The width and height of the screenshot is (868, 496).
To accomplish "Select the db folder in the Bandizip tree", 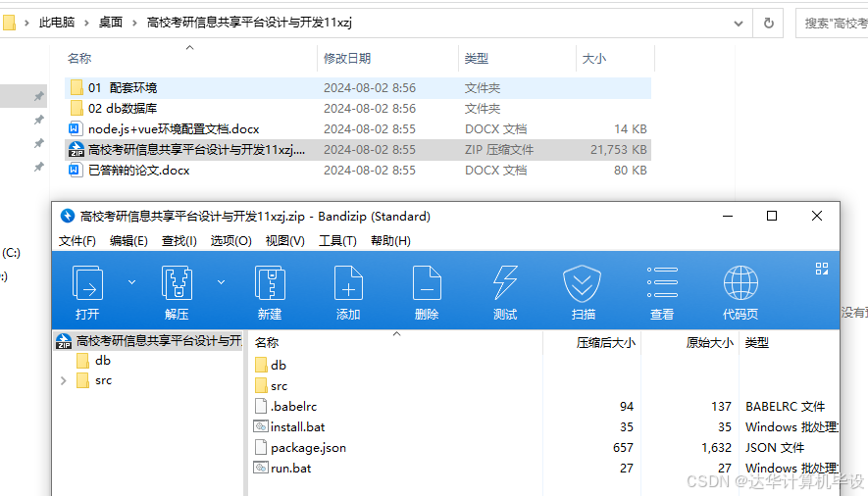I will click(93, 361).
